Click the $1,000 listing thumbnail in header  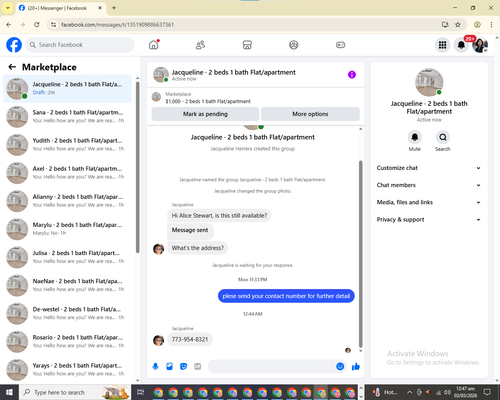[156, 97]
